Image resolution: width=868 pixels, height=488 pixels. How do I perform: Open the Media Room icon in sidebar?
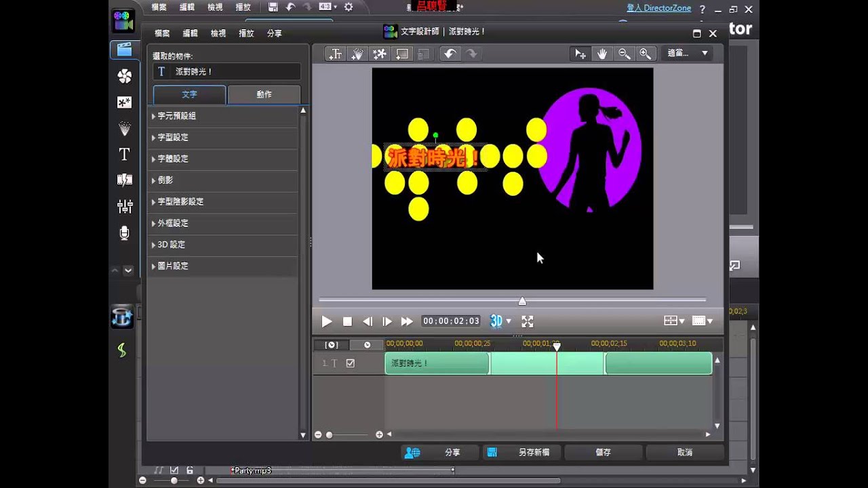coord(124,49)
